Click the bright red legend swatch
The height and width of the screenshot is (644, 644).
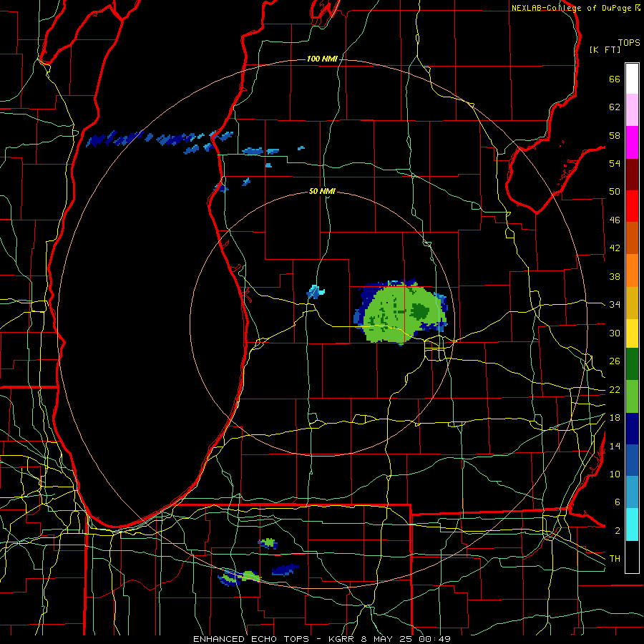click(632, 206)
